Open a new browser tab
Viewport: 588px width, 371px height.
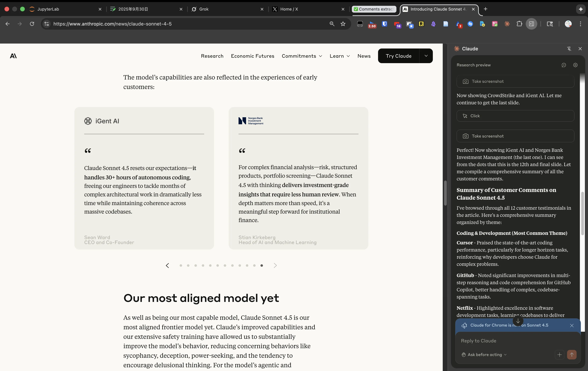click(x=485, y=9)
